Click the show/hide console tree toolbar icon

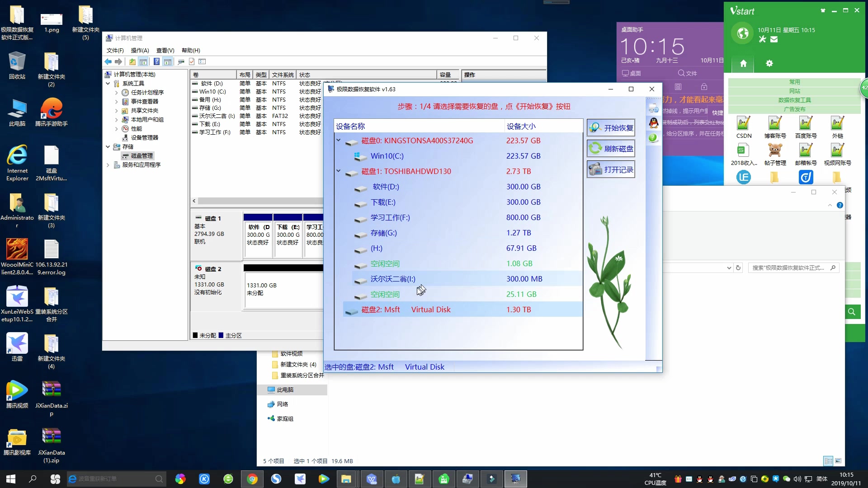point(143,61)
